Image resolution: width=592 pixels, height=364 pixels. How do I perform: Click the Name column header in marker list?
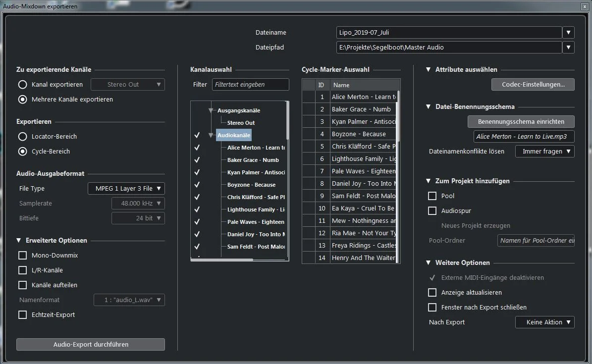coord(365,85)
